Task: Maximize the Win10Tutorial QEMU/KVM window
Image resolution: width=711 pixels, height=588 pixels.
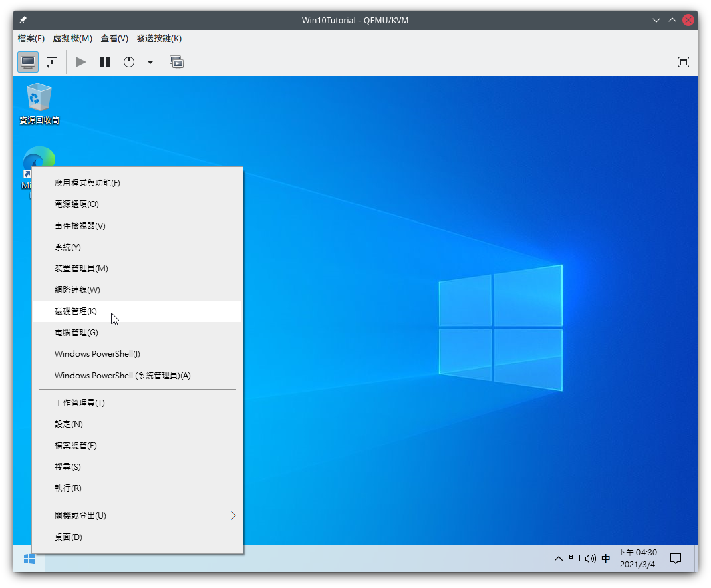Action: [x=672, y=20]
